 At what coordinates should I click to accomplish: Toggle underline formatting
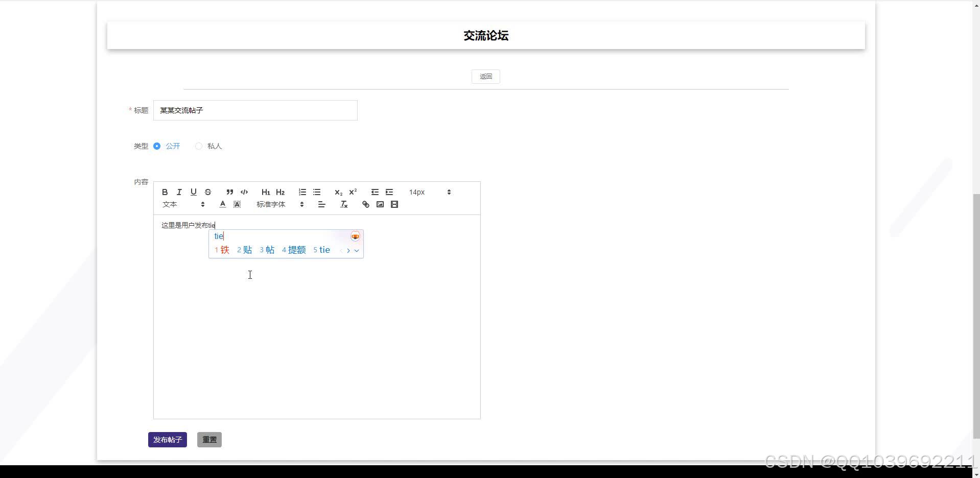[193, 192]
